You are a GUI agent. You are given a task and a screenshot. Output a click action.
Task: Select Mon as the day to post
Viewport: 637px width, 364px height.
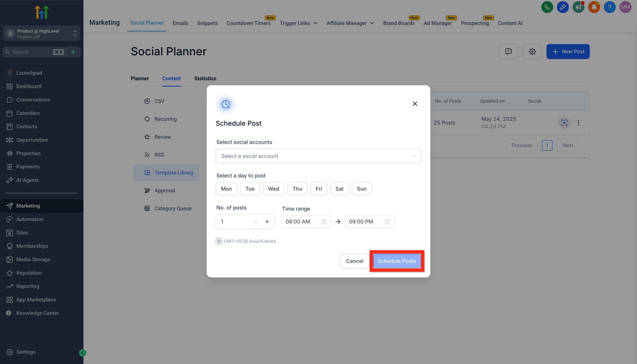(x=226, y=189)
